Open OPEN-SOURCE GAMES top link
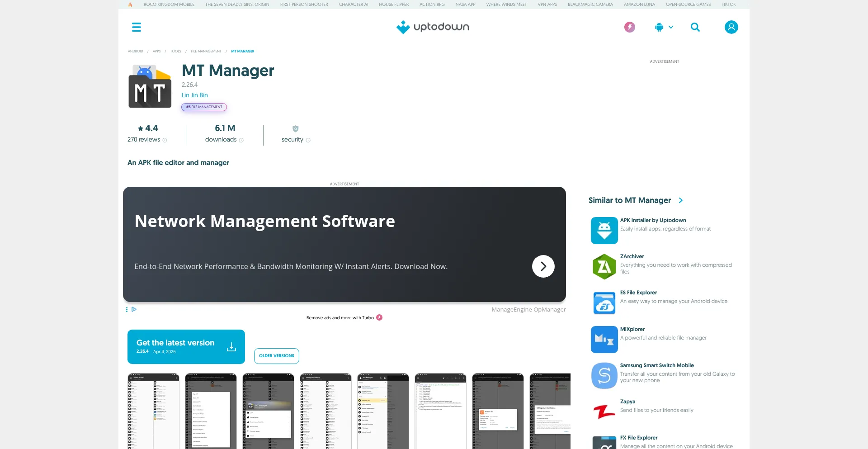The image size is (868, 449). [x=689, y=5]
